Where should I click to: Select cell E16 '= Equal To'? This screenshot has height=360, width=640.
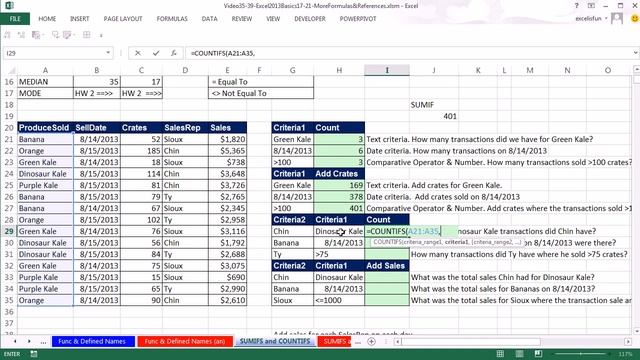[x=261, y=82]
